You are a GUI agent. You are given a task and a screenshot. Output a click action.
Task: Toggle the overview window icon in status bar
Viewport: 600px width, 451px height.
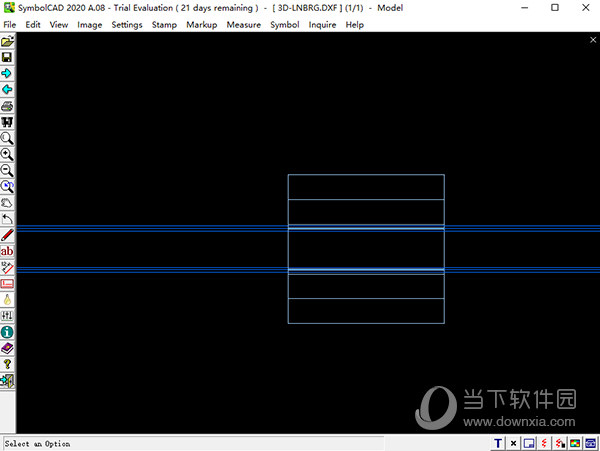click(529, 443)
